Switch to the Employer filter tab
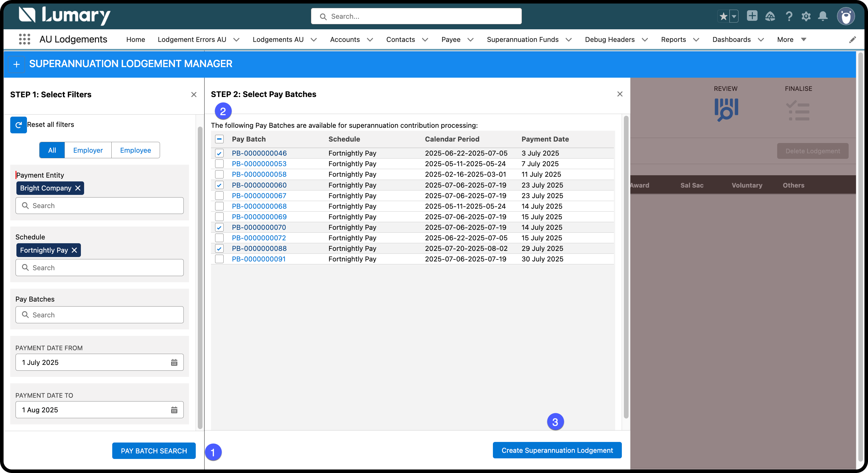The height and width of the screenshot is (473, 868). tap(88, 150)
